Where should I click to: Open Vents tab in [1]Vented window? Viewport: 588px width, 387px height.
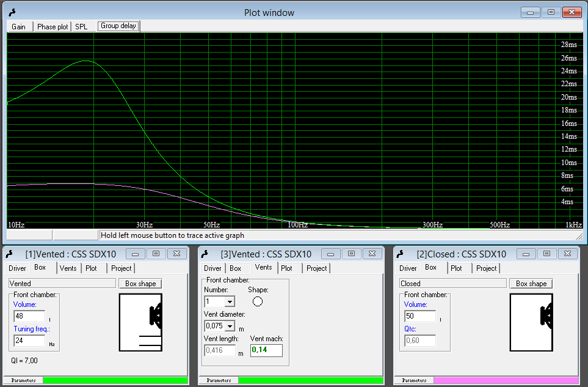click(68, 268)
